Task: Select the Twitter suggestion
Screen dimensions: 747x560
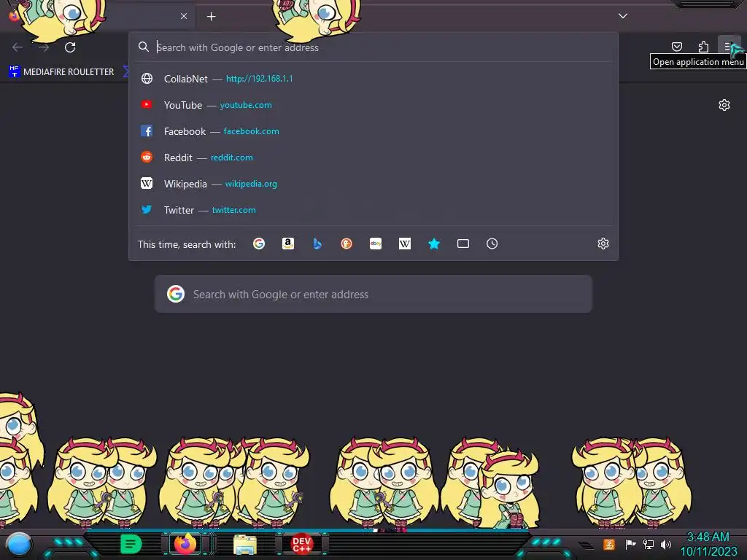Action: click(373, 209)
